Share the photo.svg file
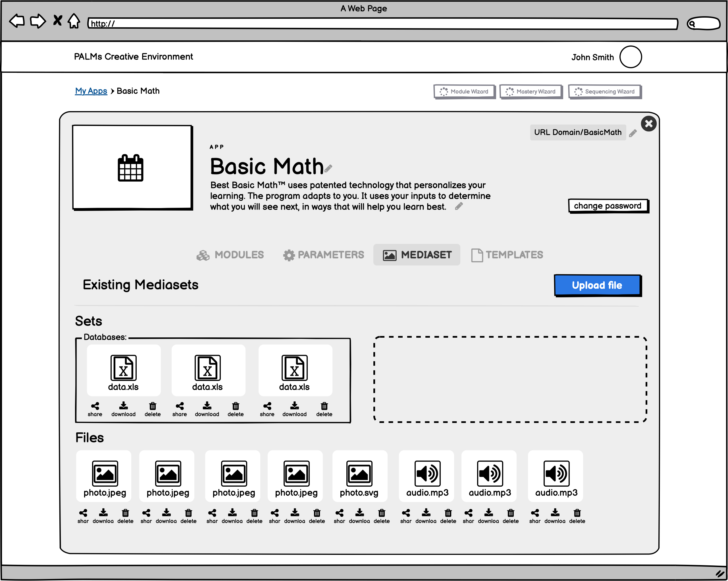Viewport: 728px width, 581px height. point(339,516)
